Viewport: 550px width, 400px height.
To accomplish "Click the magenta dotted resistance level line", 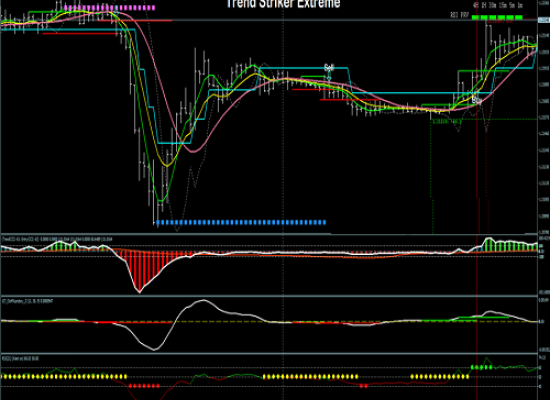I will (109, 7).
